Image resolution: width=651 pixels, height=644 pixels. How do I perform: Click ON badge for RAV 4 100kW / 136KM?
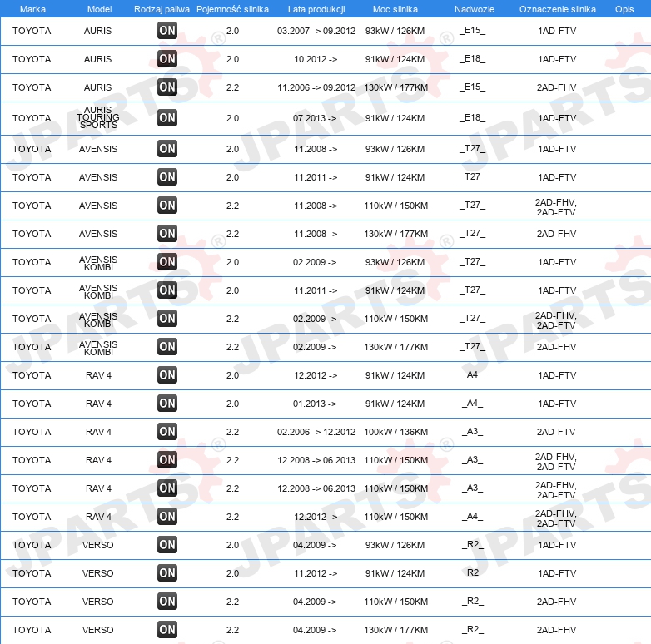tap(167, 432)
